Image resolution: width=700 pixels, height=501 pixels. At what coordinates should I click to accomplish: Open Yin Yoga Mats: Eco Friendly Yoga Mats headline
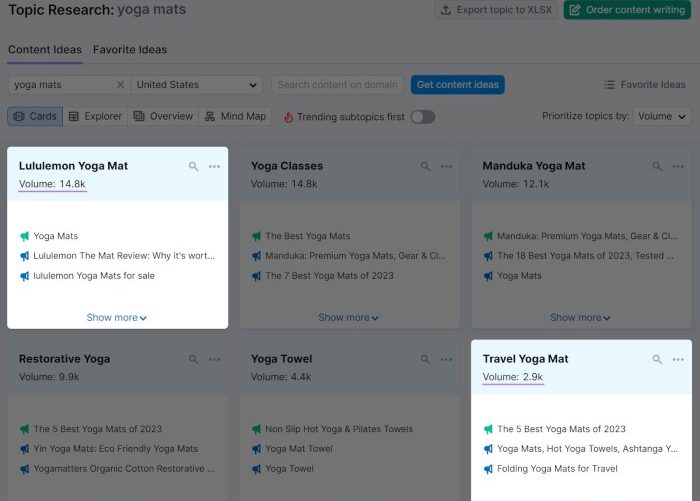point(116,449)
